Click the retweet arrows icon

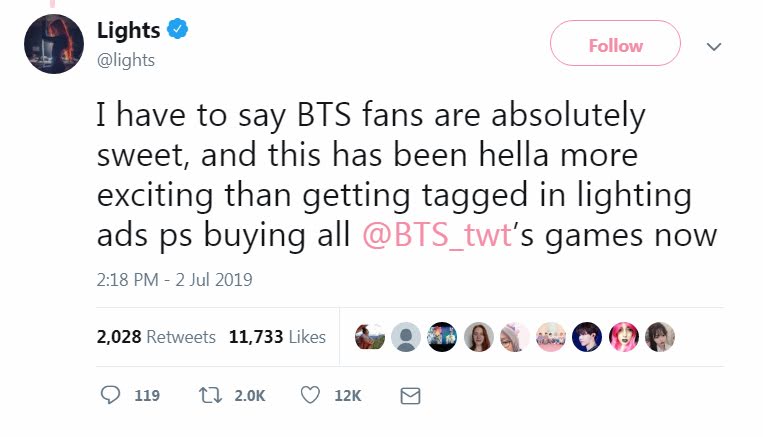(211, 396)
